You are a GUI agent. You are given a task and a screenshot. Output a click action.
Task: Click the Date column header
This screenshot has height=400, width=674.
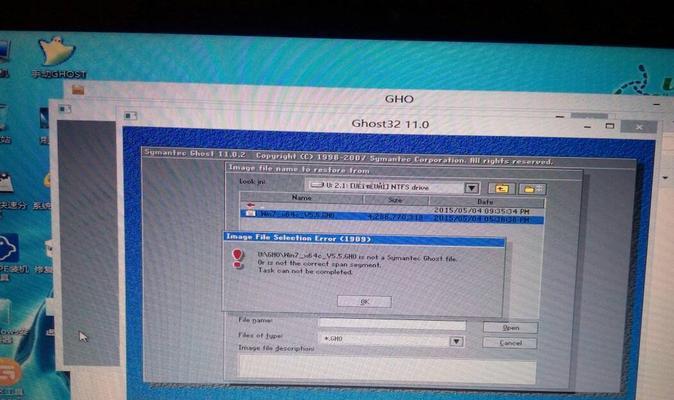[486, 201]
